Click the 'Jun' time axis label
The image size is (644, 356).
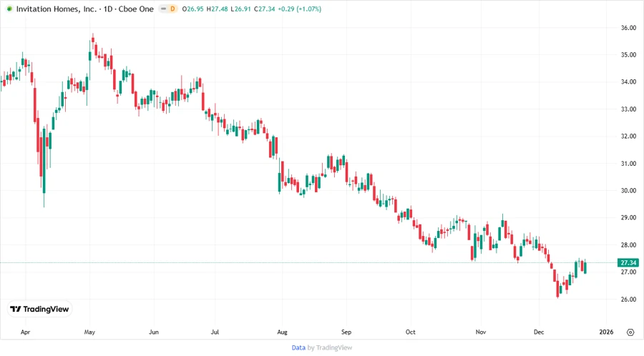[x=154, y=332]
